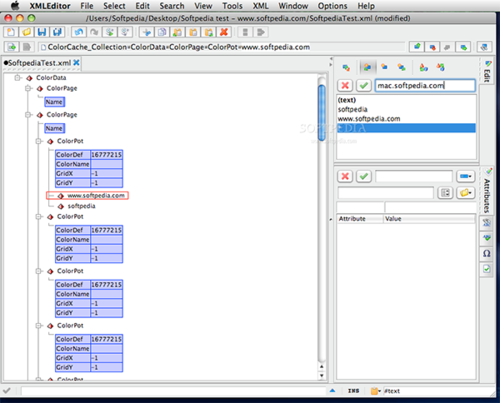This screenshot has width=500, height=403.
Task: Click green check in the Attributes panel
Action: [364, 176]
